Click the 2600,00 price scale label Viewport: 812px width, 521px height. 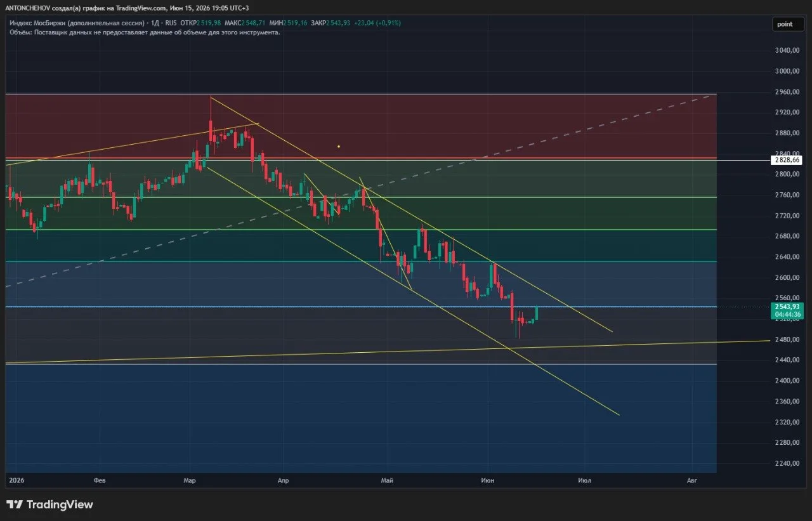click(x=789, y=277)
